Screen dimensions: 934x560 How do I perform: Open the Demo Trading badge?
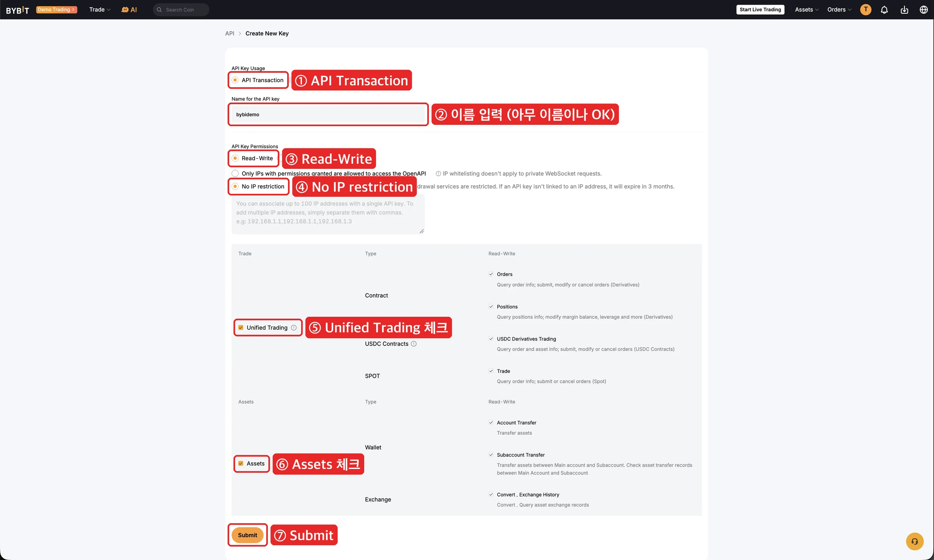coord(57,10)
